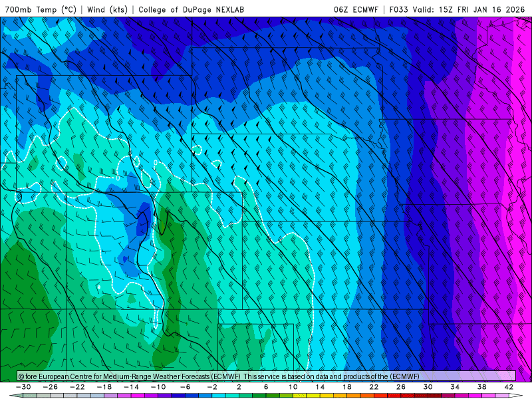Image resolution: width=532 pixels, height=399 pixels.
Task: Select the positive '2' scale label
Action: click(x=239, y=387)
